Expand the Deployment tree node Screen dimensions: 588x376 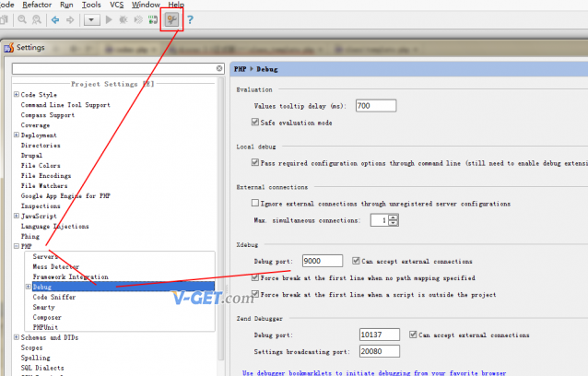pyautogui.click(x=17, y=135)
